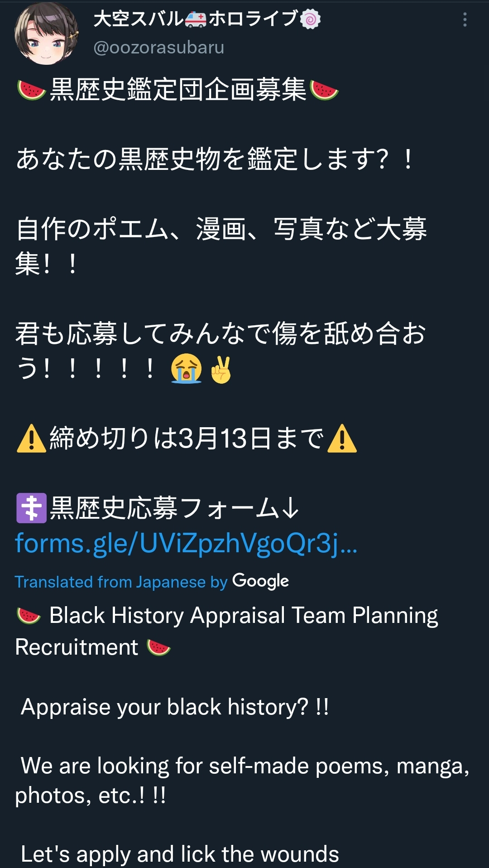Image resolution: width=489 pixels, height=868 pixels.
Task: Tap the pink swirl badge beside ホロライブ
Action: 310,19
